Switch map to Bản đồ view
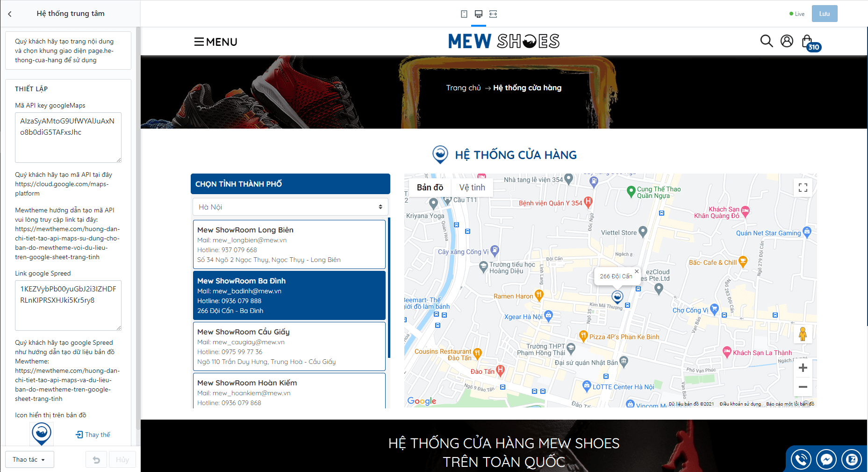 click(430, 188)
